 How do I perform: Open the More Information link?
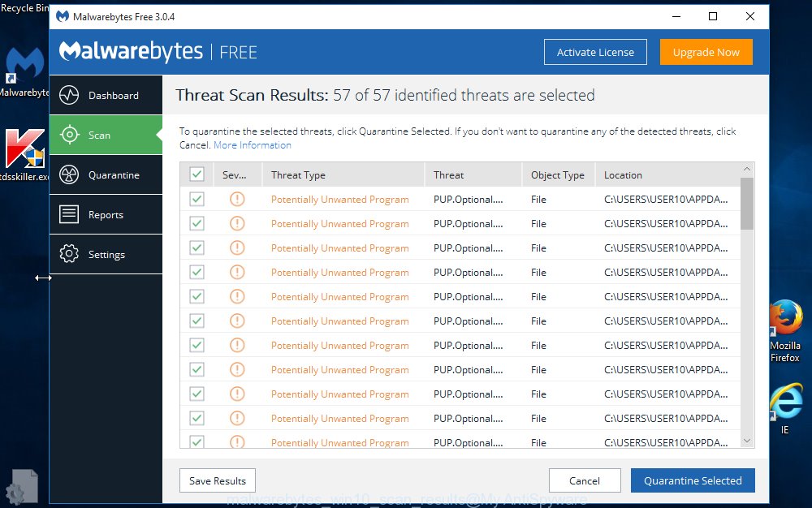(253, 145)
